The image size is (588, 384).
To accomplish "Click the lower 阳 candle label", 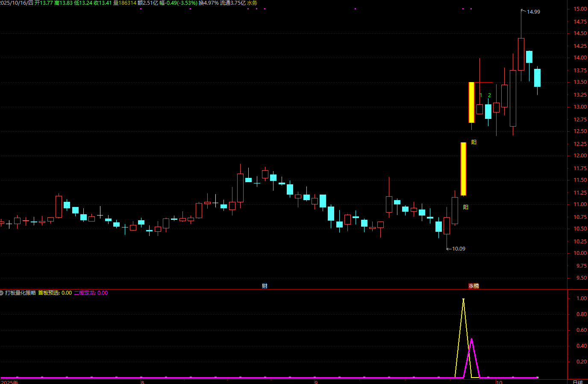I will pyautogui.click(x=466, y=207).
